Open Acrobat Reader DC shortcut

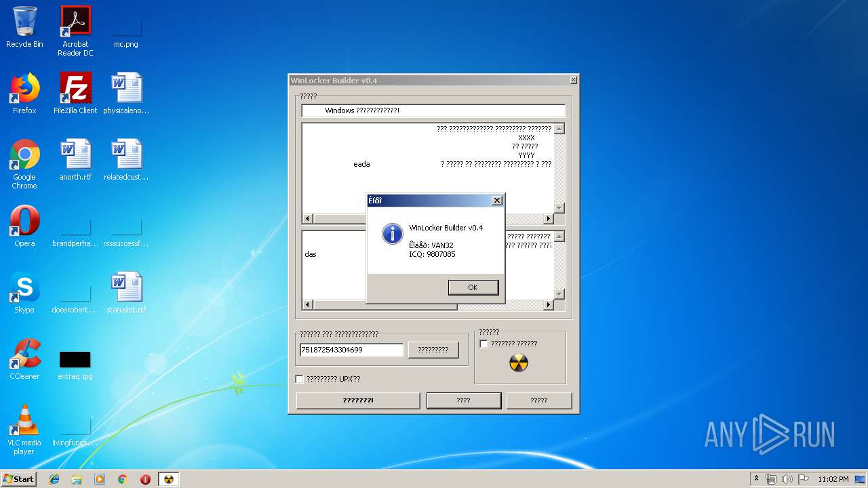pos(75,31)
